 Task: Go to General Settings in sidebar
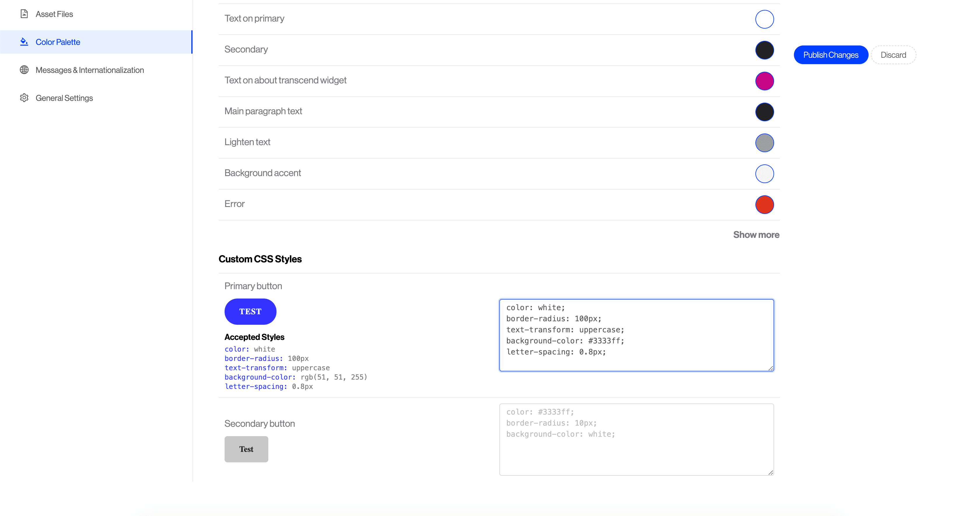click(x=64, y=98)
